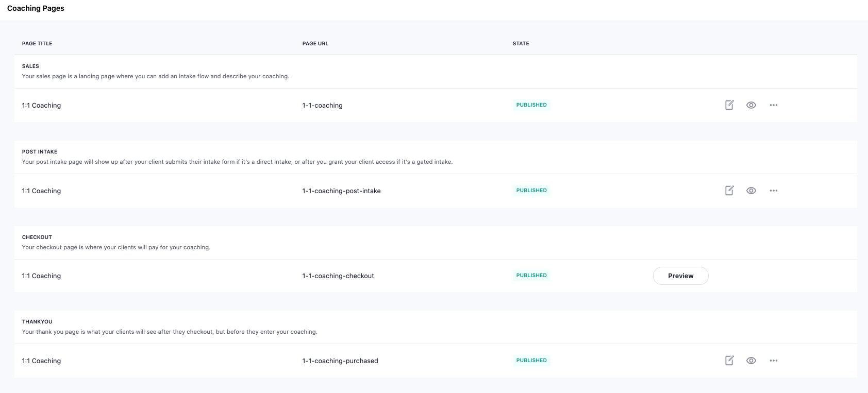
Task: Click the State column header
Action: coord(521,44)
